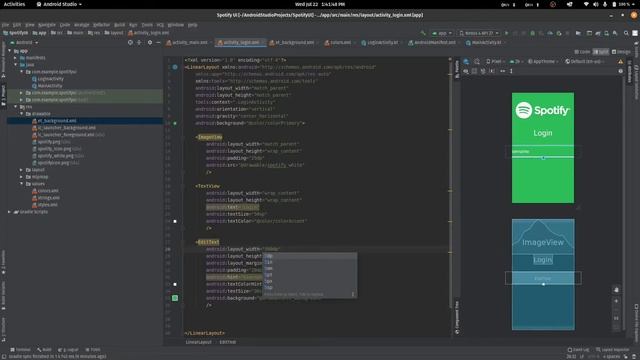Click the white gutter marker near textColorHint

click(x=175, y=284)
